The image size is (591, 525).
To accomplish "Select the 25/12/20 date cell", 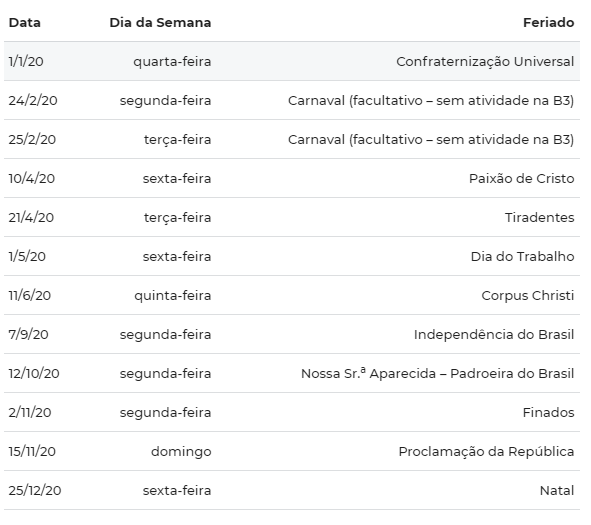I will 35,491.
